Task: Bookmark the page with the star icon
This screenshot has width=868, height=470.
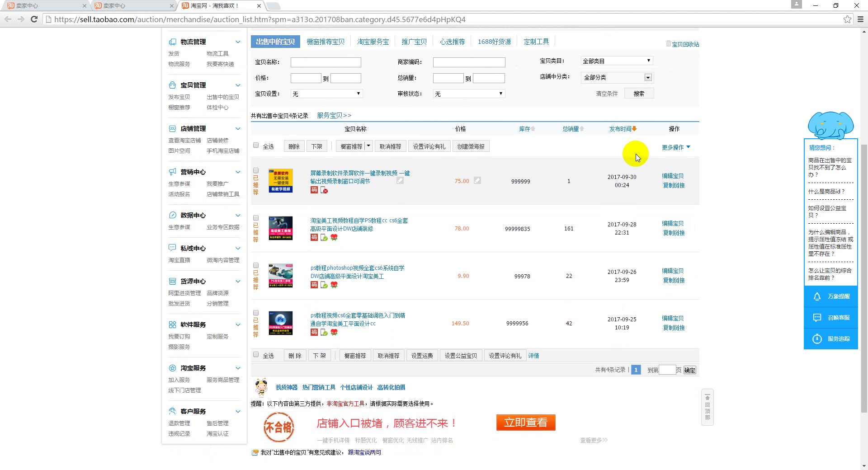Action: pyautogui.click(x=847, y=19)
